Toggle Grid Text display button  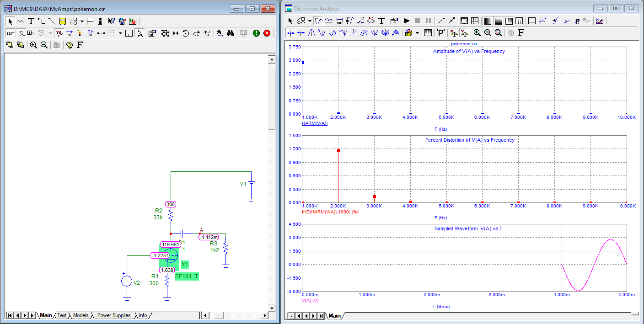[x=10, y=33]
